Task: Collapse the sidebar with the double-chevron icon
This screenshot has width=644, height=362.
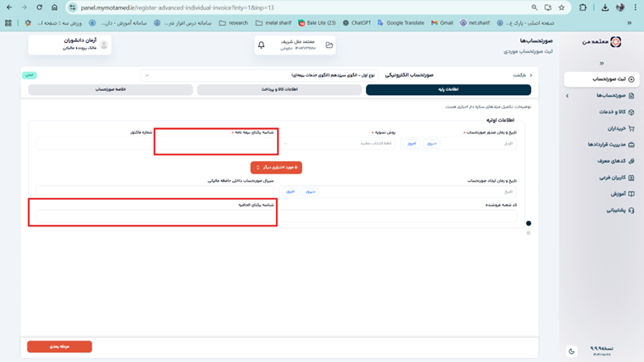Action: tap(601, 63)
